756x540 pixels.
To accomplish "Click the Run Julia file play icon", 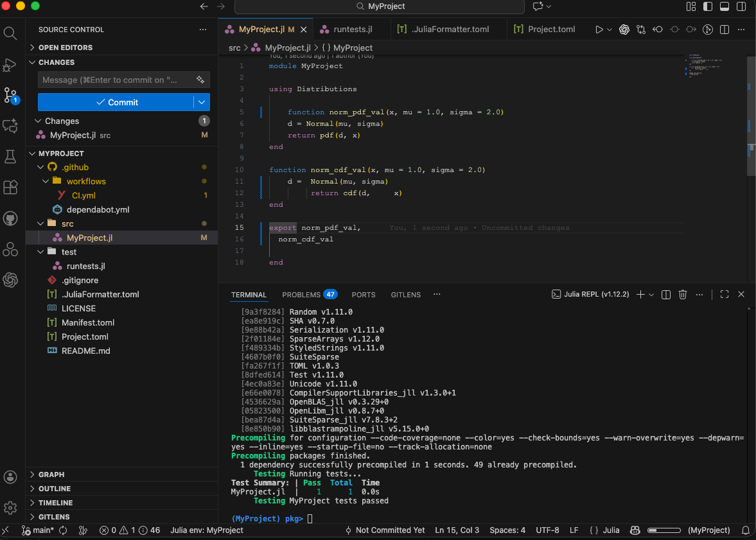I will (x=599, y=30).
